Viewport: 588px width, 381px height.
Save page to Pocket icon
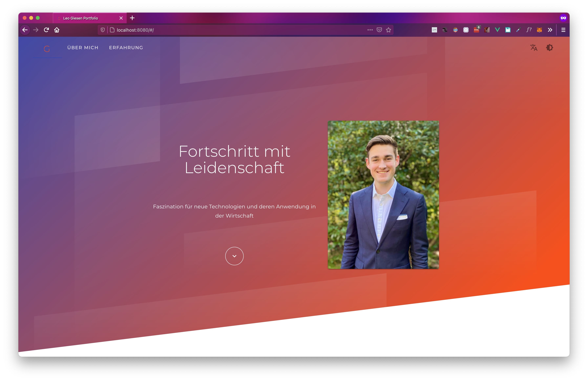(379, 30)
